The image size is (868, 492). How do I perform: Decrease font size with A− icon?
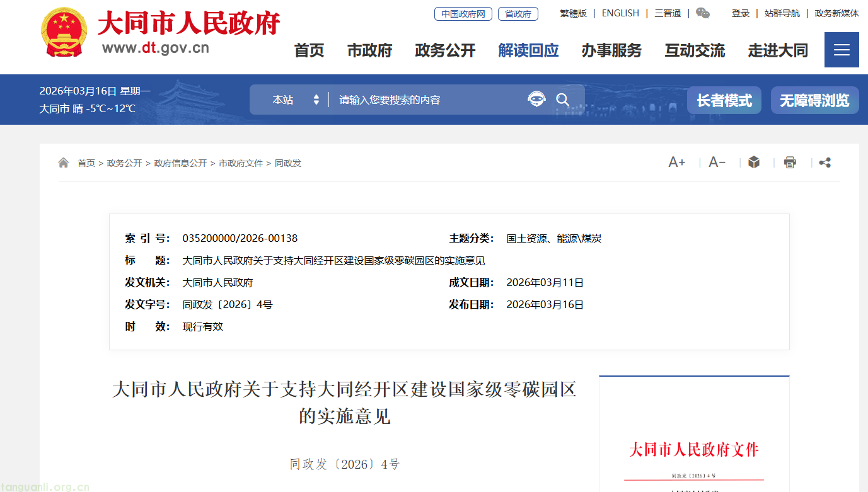click(x=717, y=163)
